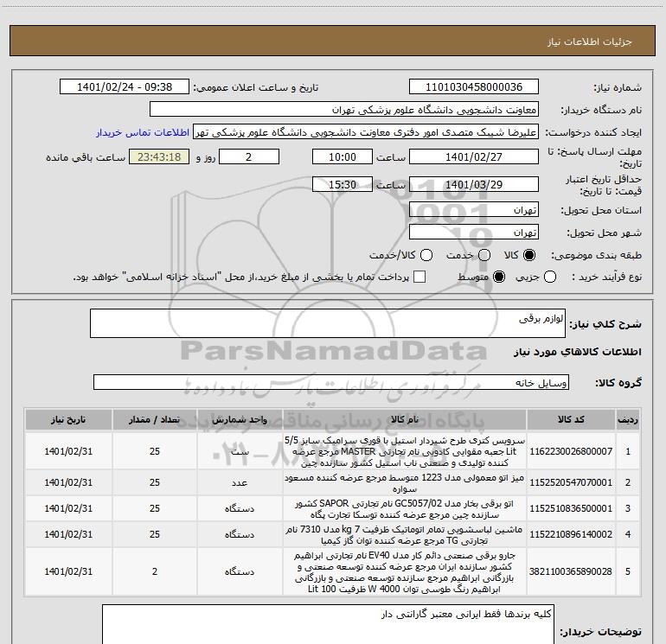Click the remaining time countdown 23:43:18

tap(159, 156)
